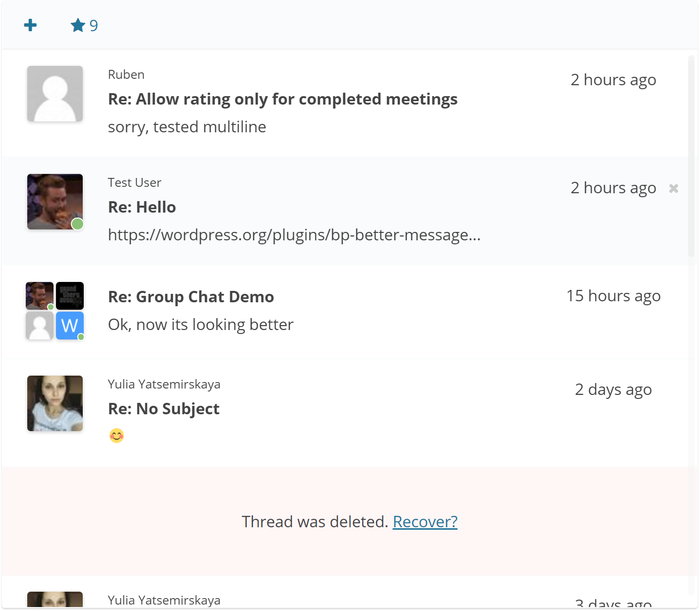The image size is (700, 611).
Task: Click the Group Chat Demo avatar grid
Action: click(x=54, y=311)
